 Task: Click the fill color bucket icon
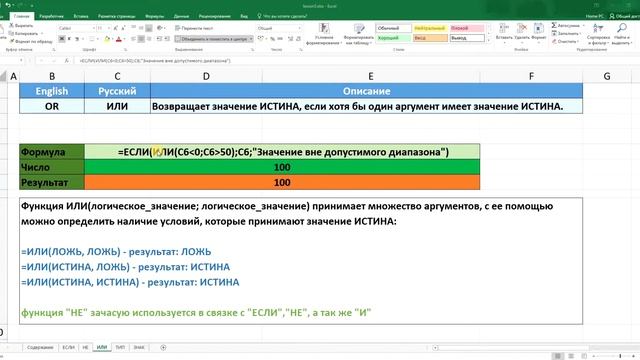pos(107,39)
